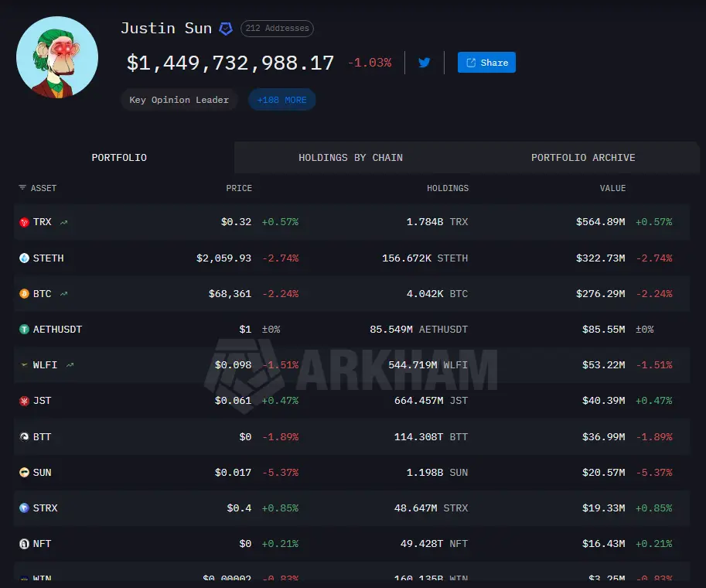This screenshot has width=706, height=588.
Task: Switch to Holdings By Chain tab
Action: click(x=350, y=158)
